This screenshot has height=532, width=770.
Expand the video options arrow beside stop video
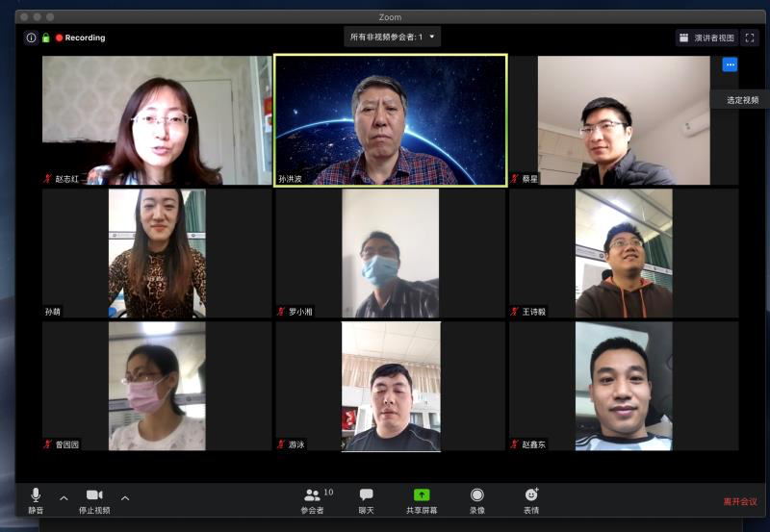click(125, 498)
